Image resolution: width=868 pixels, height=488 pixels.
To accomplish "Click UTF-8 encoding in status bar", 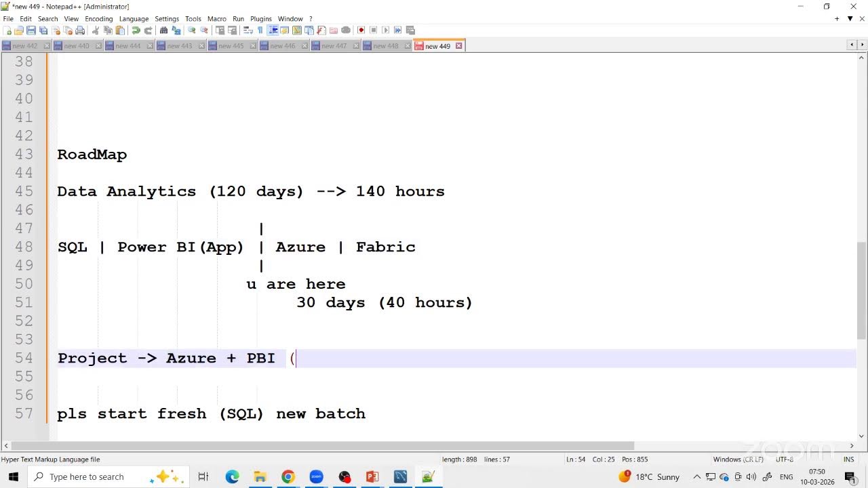I will click(x=784, y=459).
